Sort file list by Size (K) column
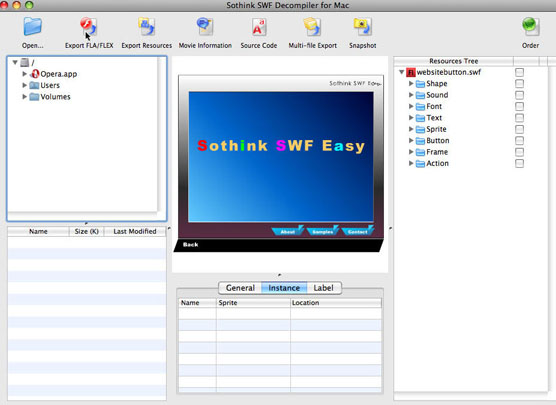 pyautogui.click(x=87, y=232)
